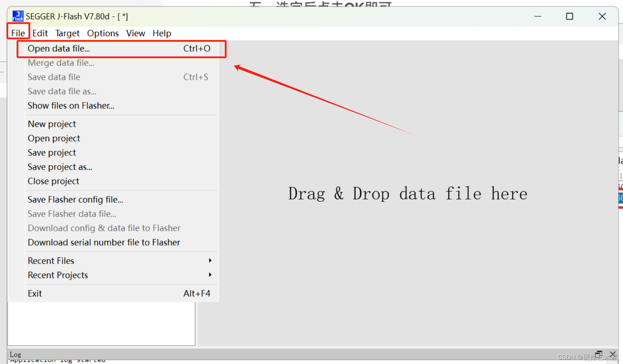This screenshot has width=623, height=364.
Task: Open the File menu
Action: pyautogui.click(x=18, y=33)
